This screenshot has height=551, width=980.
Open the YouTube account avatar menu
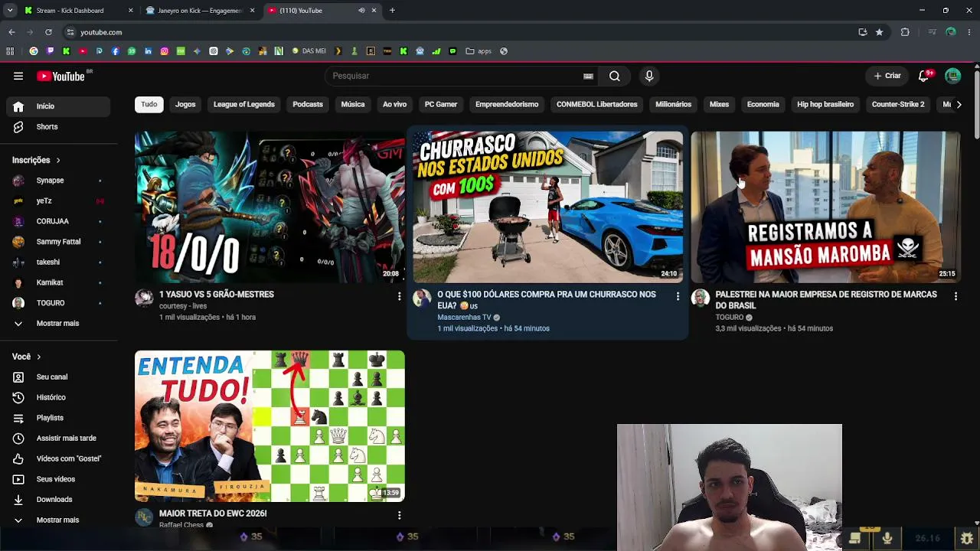(x=953, y=76)
